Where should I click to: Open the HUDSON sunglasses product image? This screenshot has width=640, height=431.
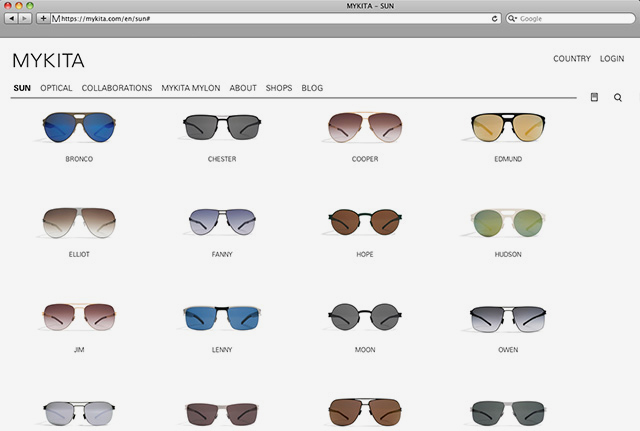click(x=507, y=222)
